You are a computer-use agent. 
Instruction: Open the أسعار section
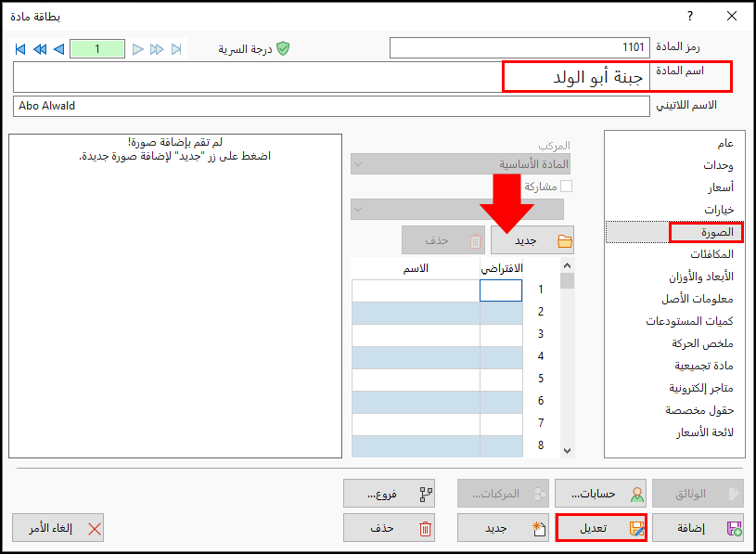click(x=721, y=187)
